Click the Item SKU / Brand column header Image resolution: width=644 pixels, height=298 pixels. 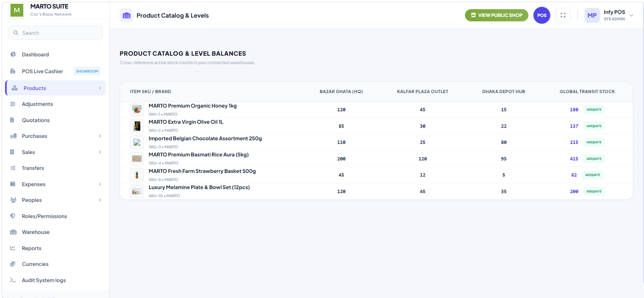click(151, 92)
